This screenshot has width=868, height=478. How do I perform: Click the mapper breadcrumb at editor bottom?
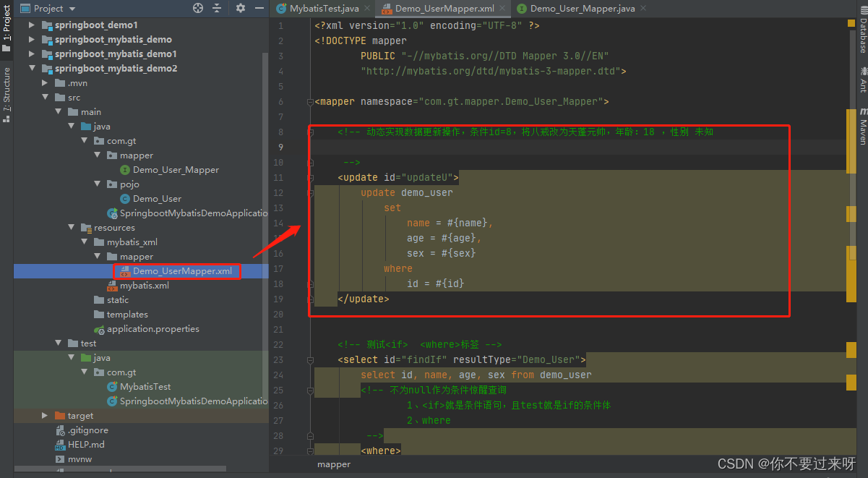click(334, 464)
